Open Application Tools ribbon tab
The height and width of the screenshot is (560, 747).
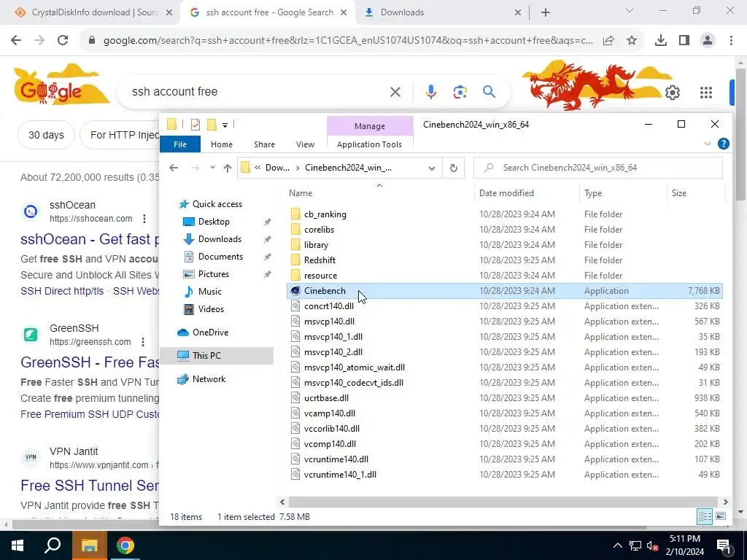pyautogui.click(x=369, y=144)
